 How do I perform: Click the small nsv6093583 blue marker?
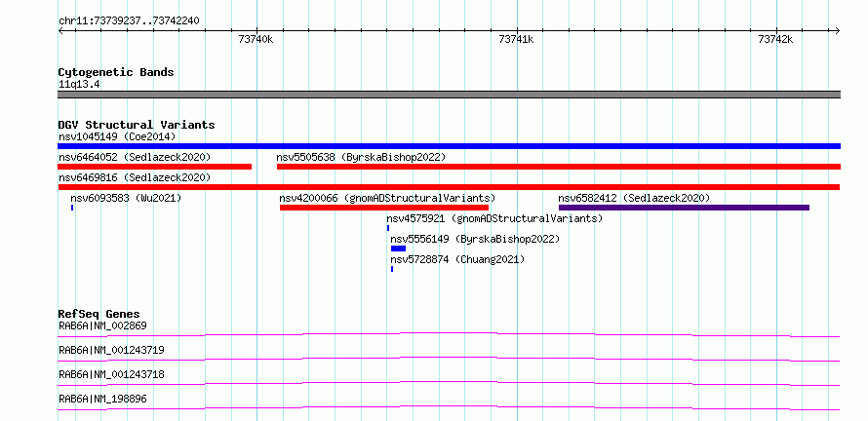72,208
